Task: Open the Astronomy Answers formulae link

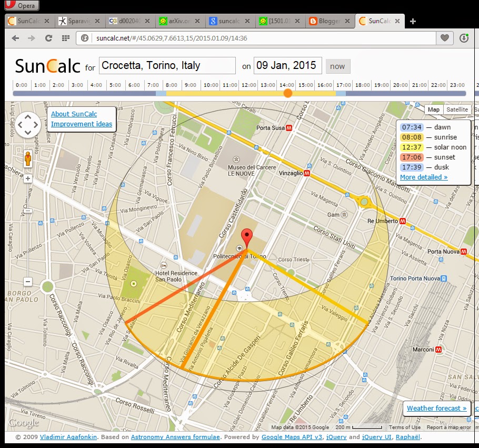Action: coord(175,437)
